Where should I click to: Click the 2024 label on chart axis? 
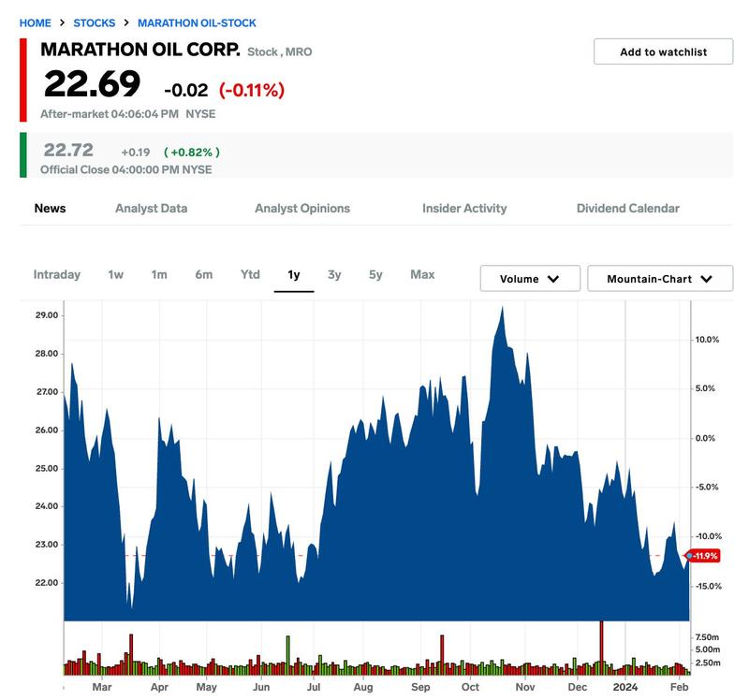(624, 687)
